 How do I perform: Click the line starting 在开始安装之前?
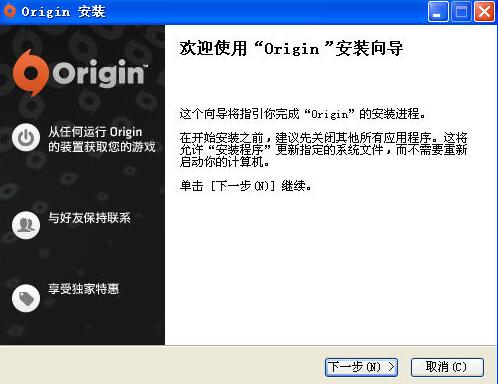click(x=323, y=137)
